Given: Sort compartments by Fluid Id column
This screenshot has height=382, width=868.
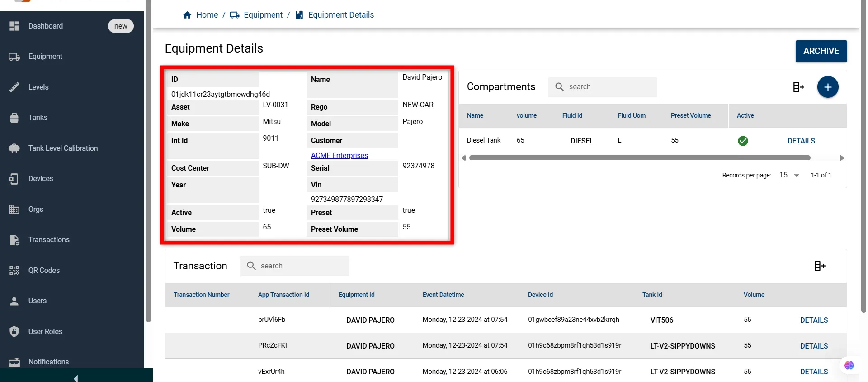Looking at the screenshot, I should (x=572, y=115).
